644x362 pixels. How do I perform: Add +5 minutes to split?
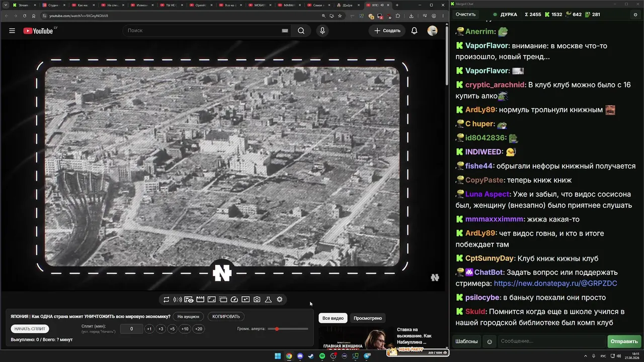[172, 329]
